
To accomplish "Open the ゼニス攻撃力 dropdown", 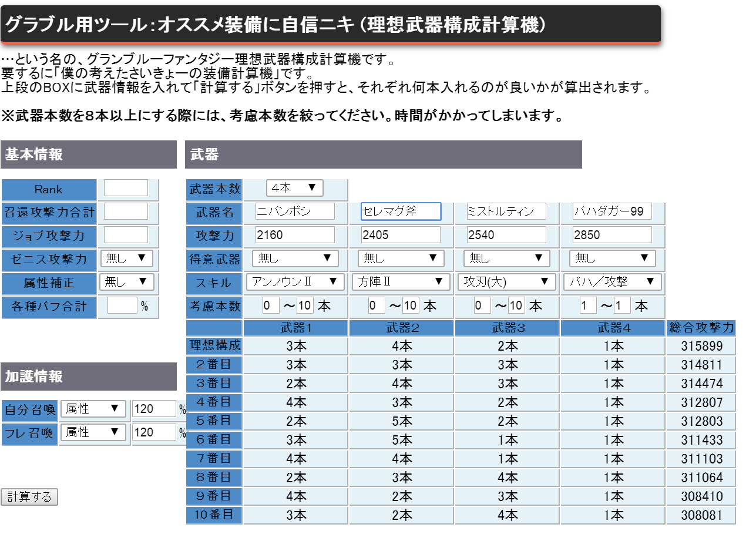I will click(127, 258).
